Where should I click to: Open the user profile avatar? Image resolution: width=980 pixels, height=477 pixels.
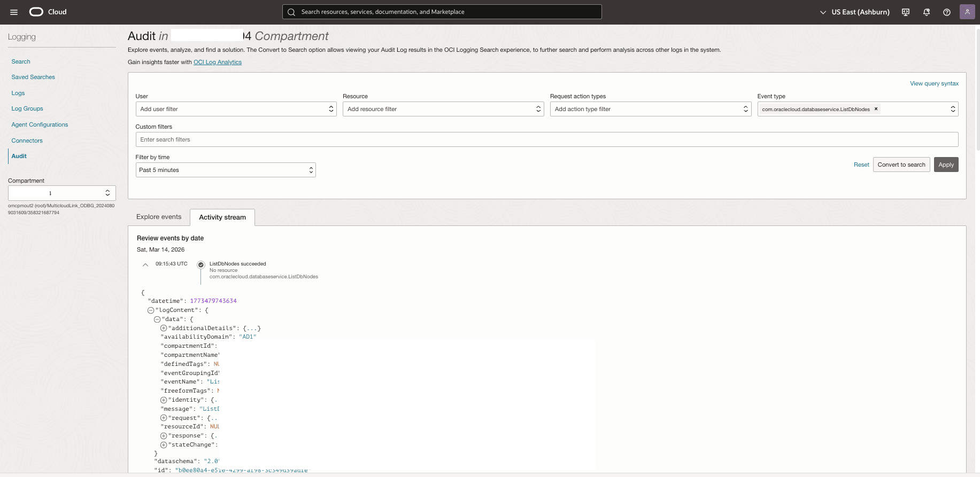(x=967, y=12)
